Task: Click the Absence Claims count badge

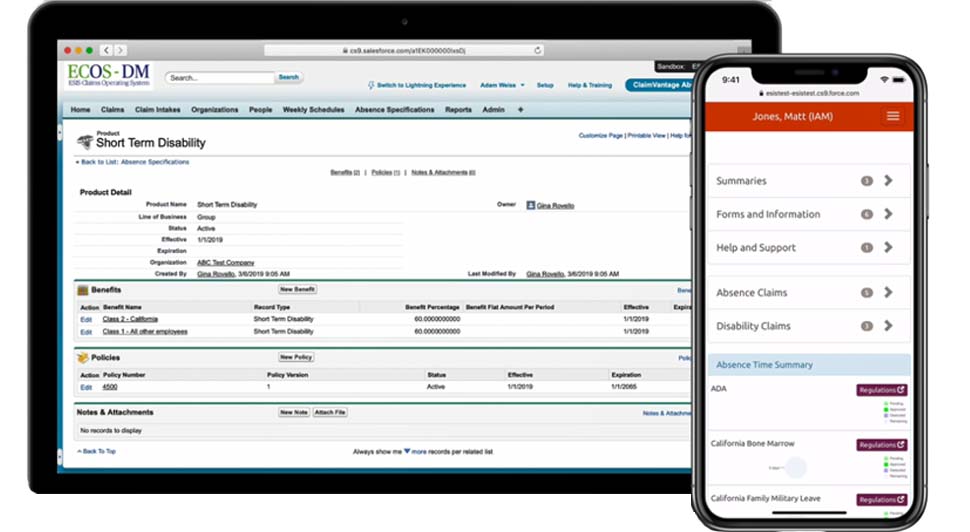Action: (x=867, y=293)
